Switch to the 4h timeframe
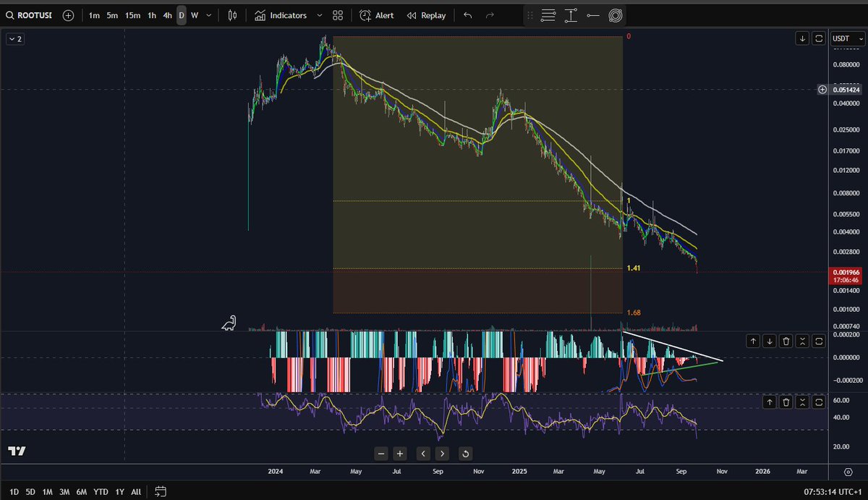The height and width of the screenshot is (500, 868). click(168, 15)
